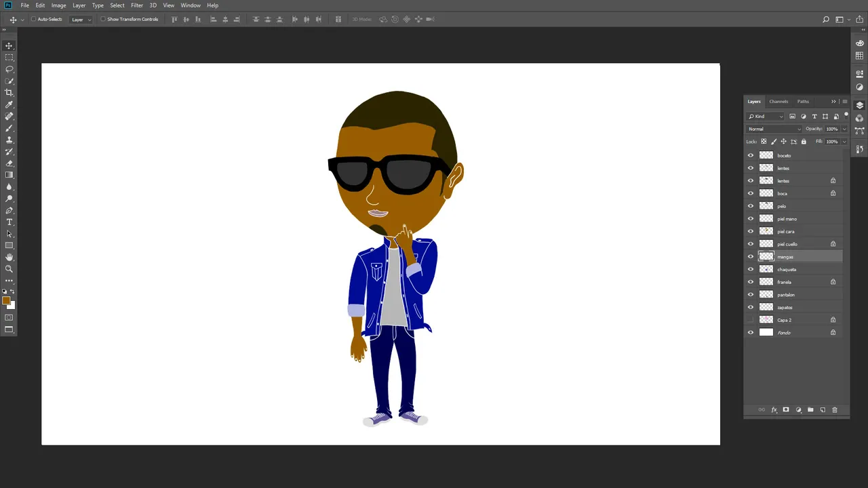The image size is (868, 488).
Task: Select the Eyedropper tool
Action: pyautogui.click(x=9, y=105)
